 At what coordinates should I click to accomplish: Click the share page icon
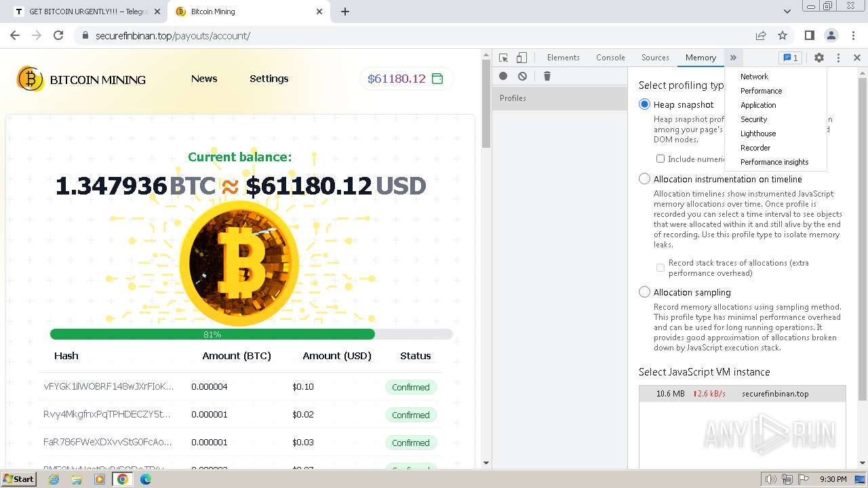tap(761, 35)
